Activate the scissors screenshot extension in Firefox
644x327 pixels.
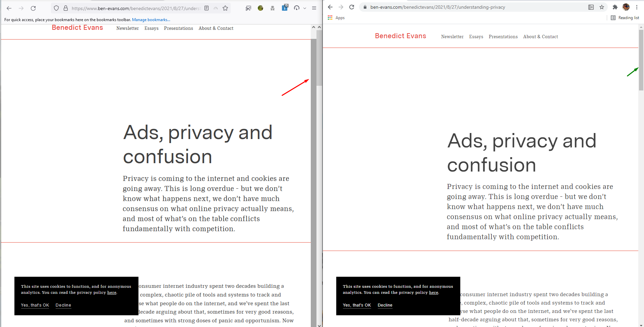click(x=248, y=8)
